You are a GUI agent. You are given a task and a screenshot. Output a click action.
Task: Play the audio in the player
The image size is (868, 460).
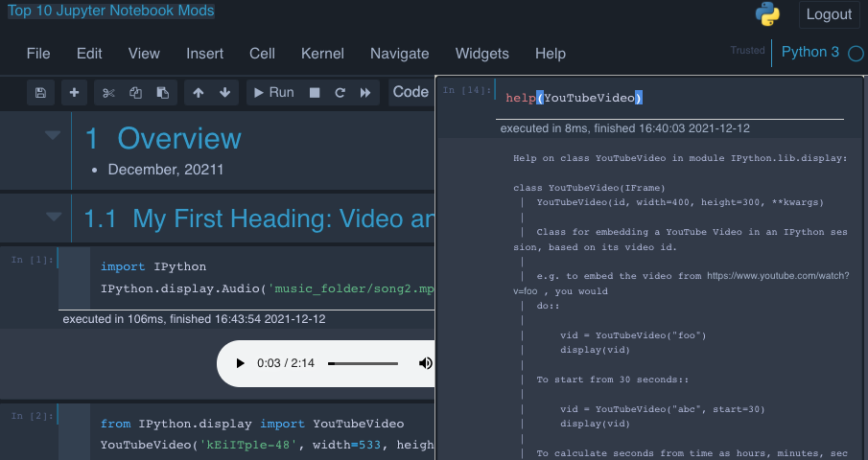(x=240, y=363)
